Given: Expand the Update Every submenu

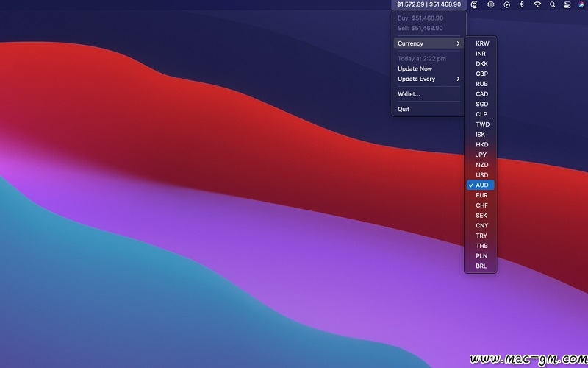Looking at the screenshot, I should pyautogui.click(x=429, y=79).
